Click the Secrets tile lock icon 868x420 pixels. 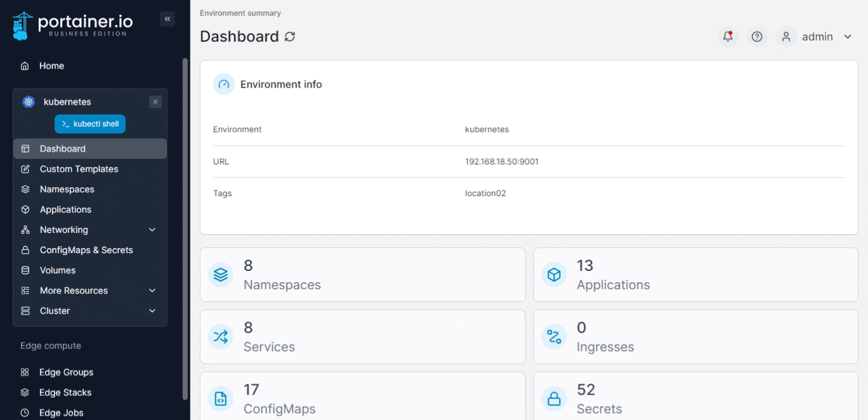coord(554,399)
